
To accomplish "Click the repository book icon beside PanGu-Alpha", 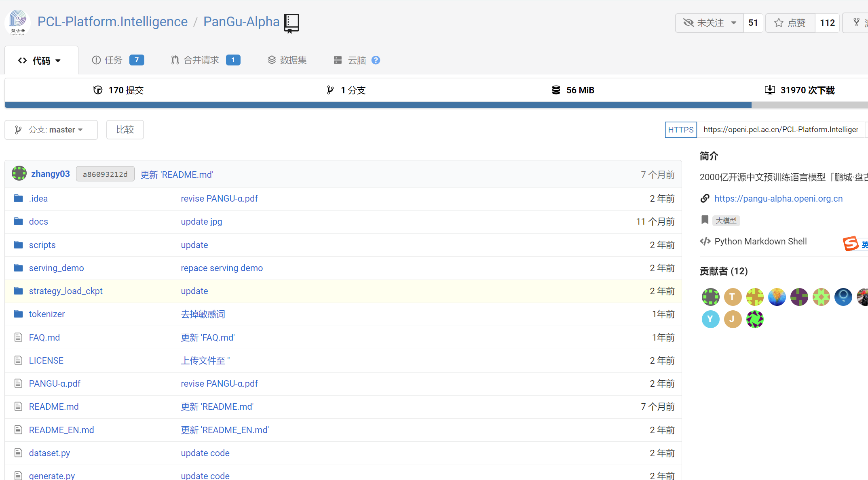I will [x=291, y=23].
